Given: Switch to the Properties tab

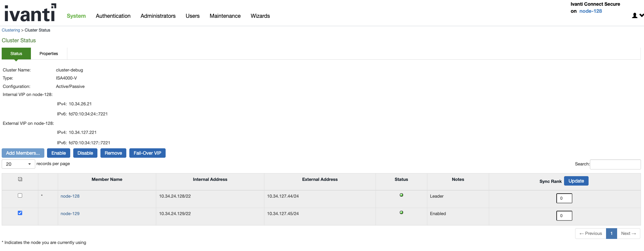Looking at the screenshot, I should pyautogui.click(x=49, y=54).
